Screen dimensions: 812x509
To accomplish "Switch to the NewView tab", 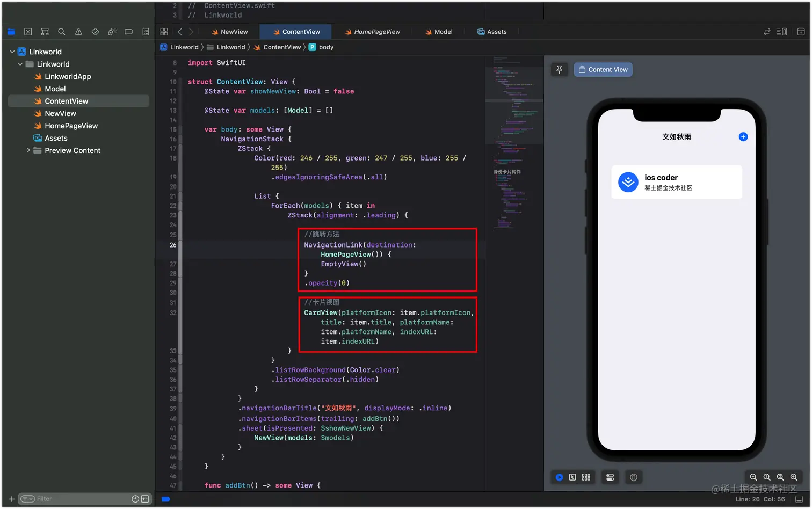I will [229, 32].
